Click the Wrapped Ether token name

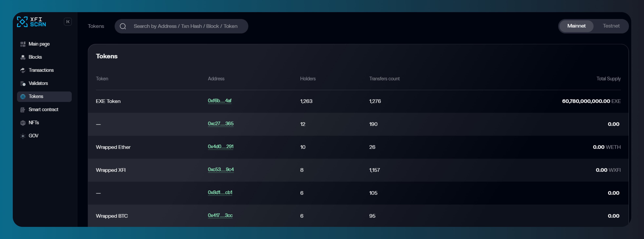pos(113,147)
